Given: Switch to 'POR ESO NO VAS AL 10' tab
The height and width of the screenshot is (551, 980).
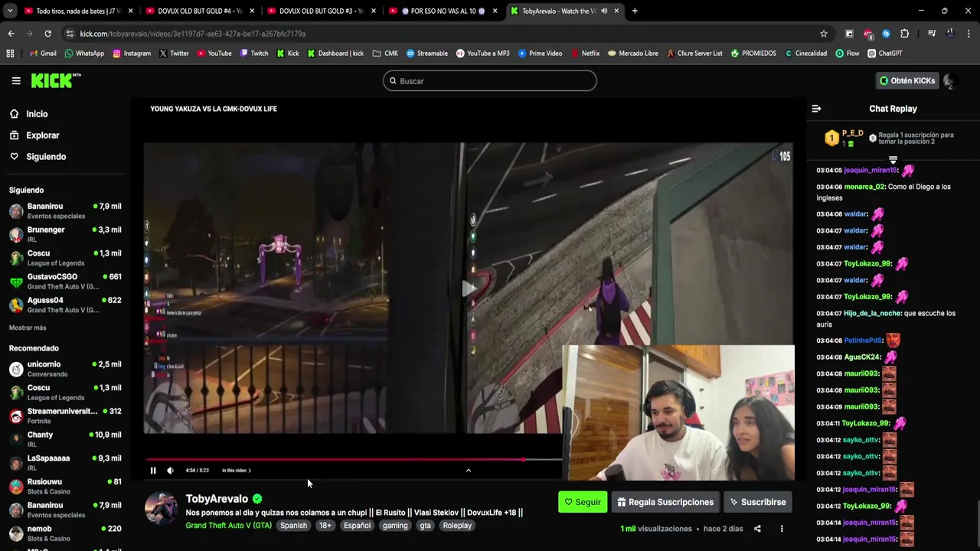Looking at the screenshot, I should pyautogui.click(x=443, y=11).
